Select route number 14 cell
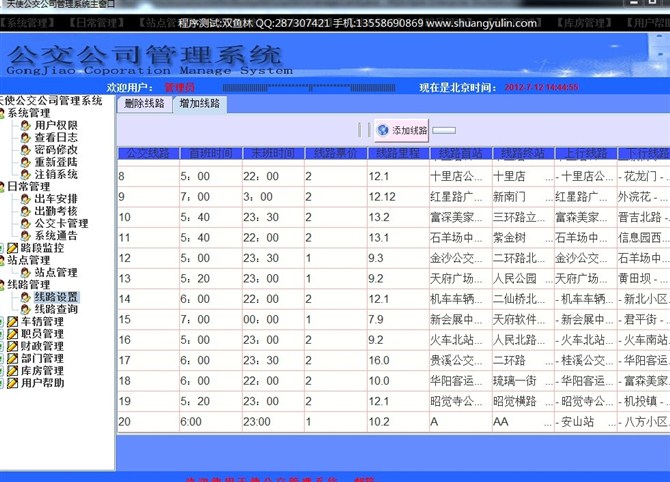 (x=148, y=299)
